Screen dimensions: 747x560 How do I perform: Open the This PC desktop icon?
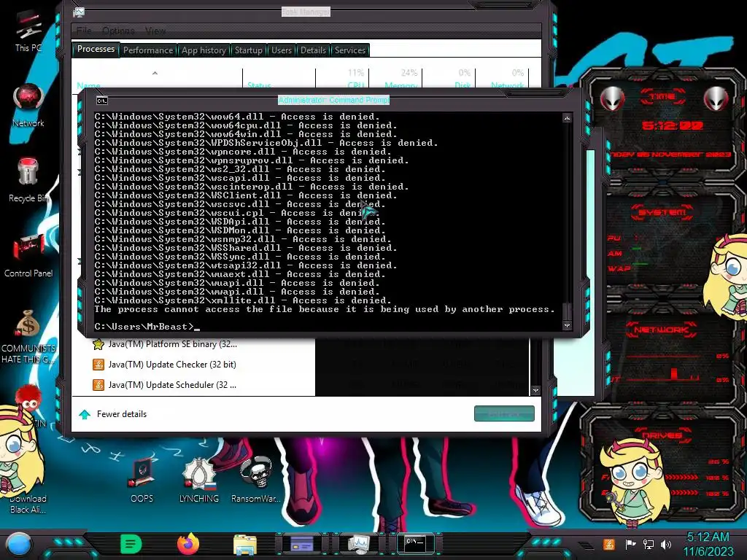coord(28,31)
